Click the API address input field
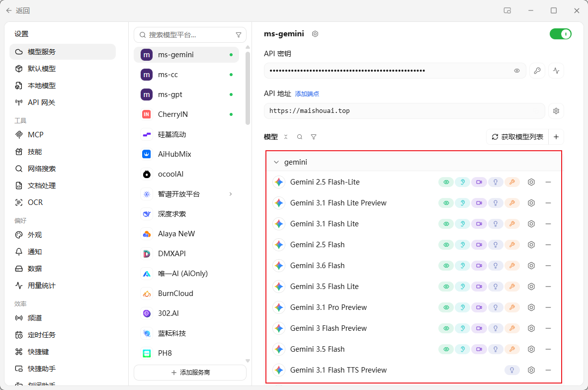Screen dimensions: 588x390 click(x=404, y=111)
